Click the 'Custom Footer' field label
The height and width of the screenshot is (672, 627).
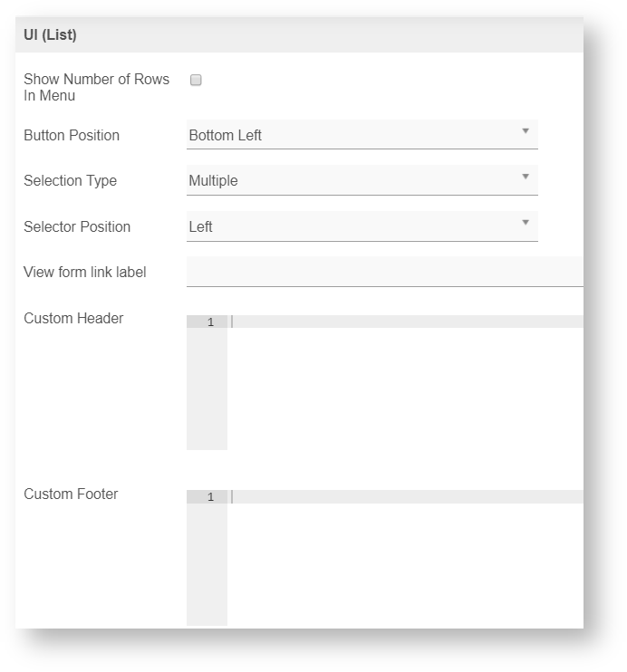click(71, 494)
